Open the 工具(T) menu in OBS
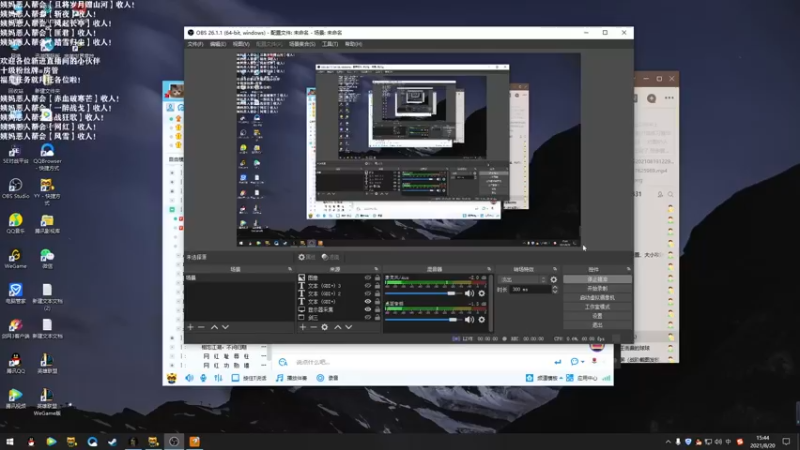This screenshot has height=450, width=800. click(x=330, y=44)
